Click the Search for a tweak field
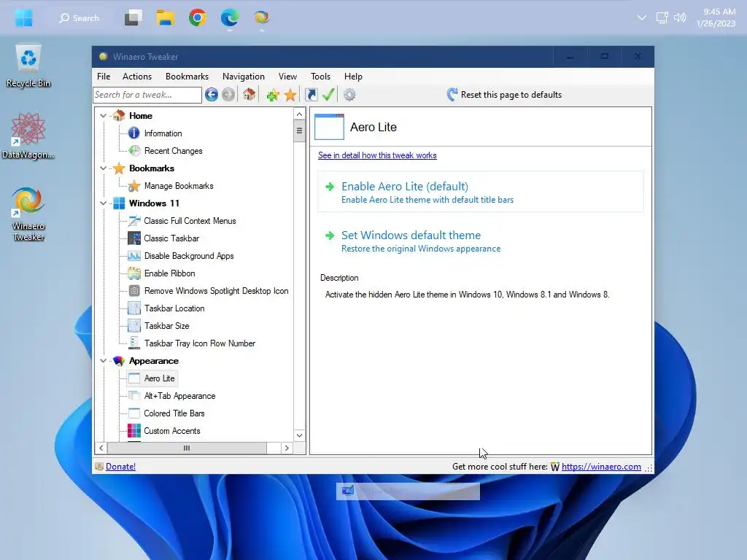747x560 pixels. pos(147,95)
